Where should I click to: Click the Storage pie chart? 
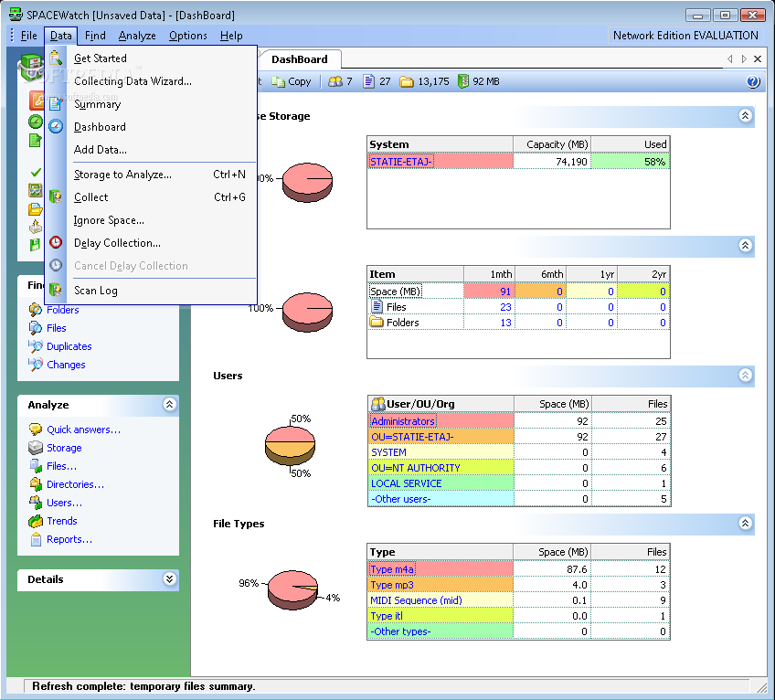pyautogui.click(x=307, y=183)
